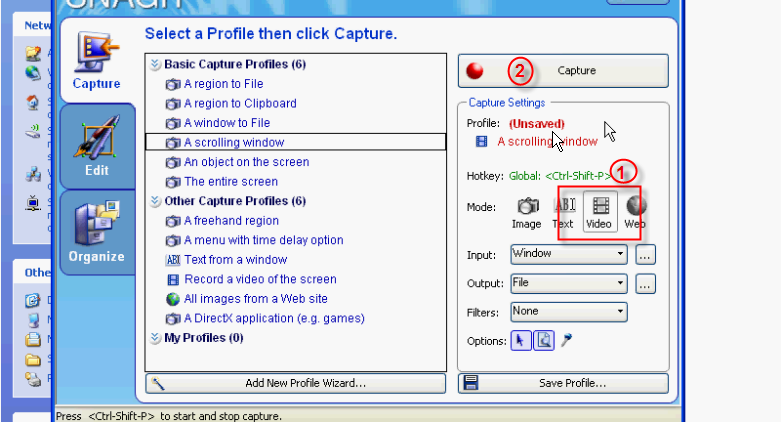Image resolution: width=781 pixels, height=422 pixels.
Task: Select 'A region to Clipboard' profile
Action: pos(240,103)
